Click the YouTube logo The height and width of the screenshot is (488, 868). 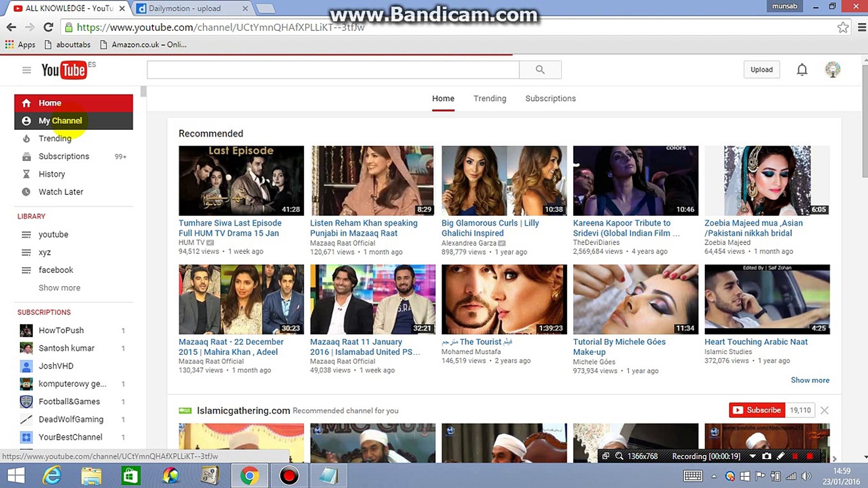tap(64, 70)
